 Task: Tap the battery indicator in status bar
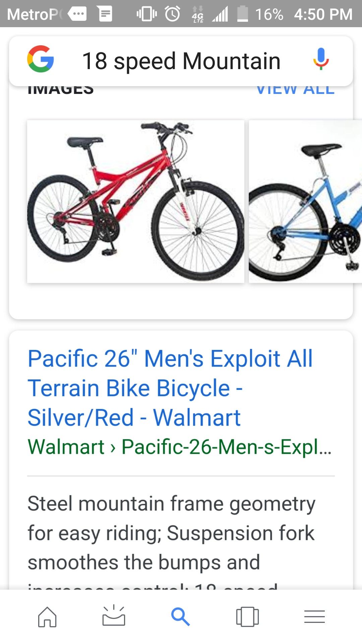(x=243, y=14)
